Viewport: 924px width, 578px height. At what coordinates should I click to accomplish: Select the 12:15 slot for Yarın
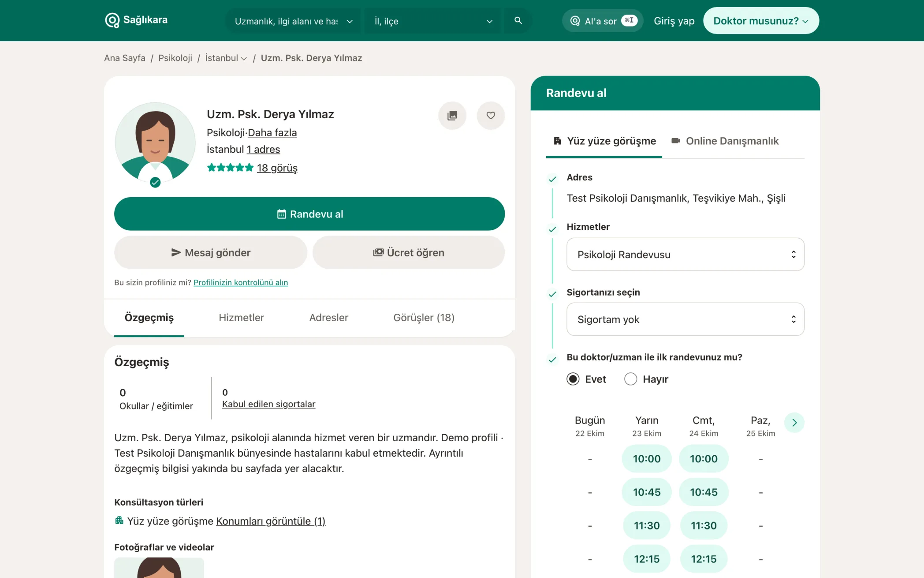coord(647,559)
